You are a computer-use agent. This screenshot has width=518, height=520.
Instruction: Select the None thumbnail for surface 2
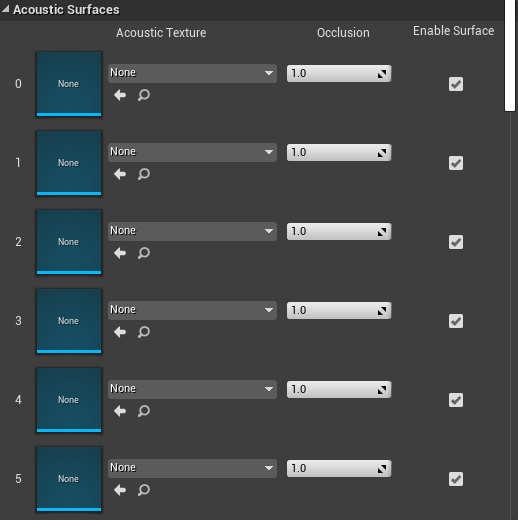pos(69,242)
